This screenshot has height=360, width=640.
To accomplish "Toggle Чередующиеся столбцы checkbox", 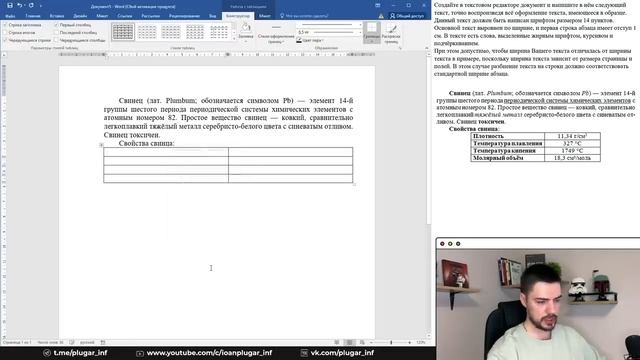I will coord(56,40).
